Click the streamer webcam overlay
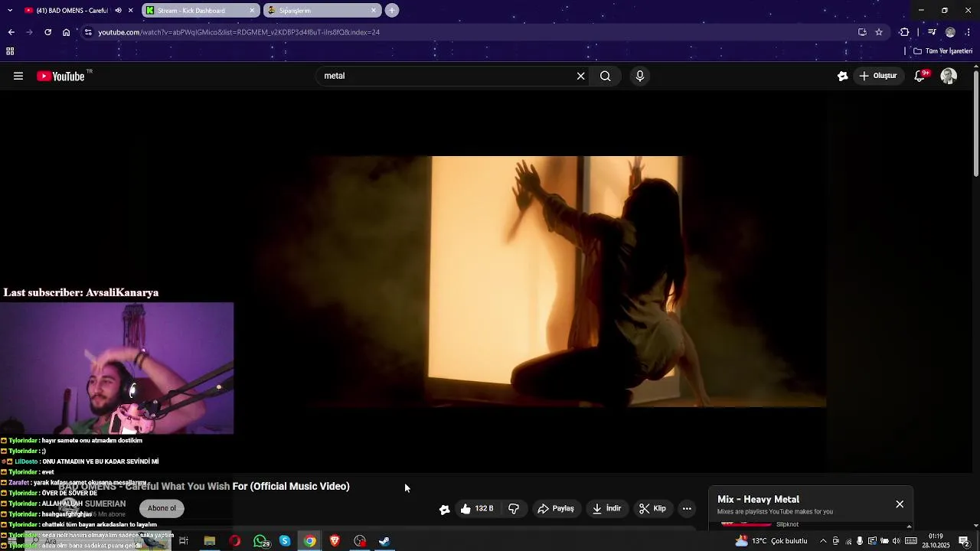 point(116,368)
